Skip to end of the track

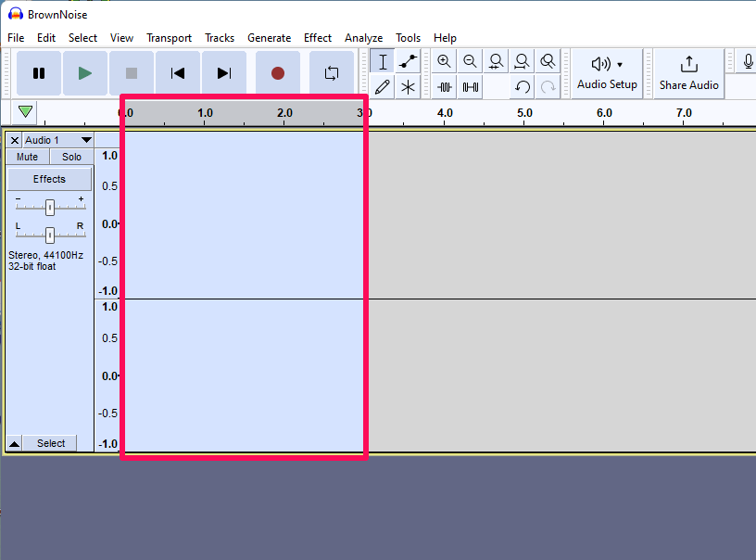coord(223,73)
